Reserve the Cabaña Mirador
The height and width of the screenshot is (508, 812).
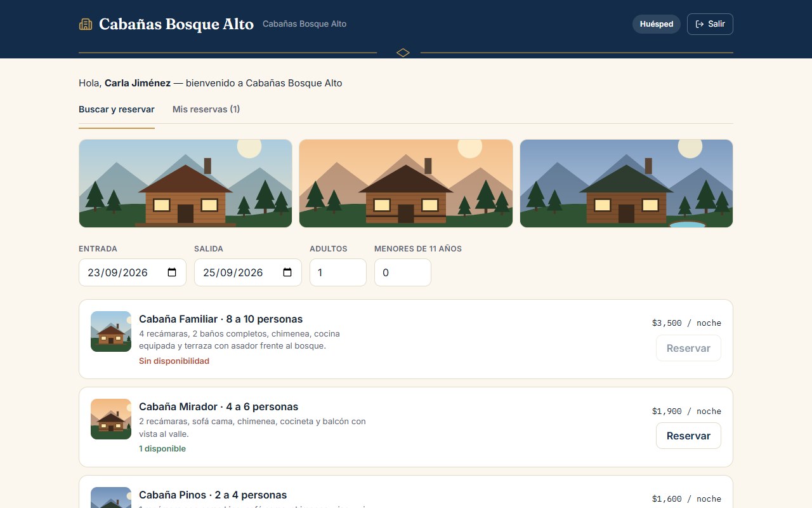688,436
